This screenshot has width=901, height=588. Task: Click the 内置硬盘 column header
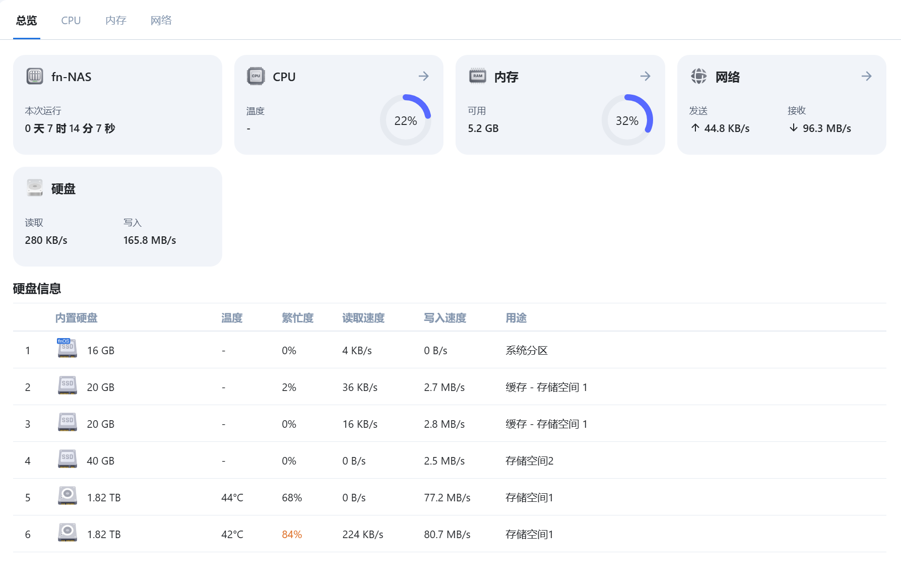76,318
